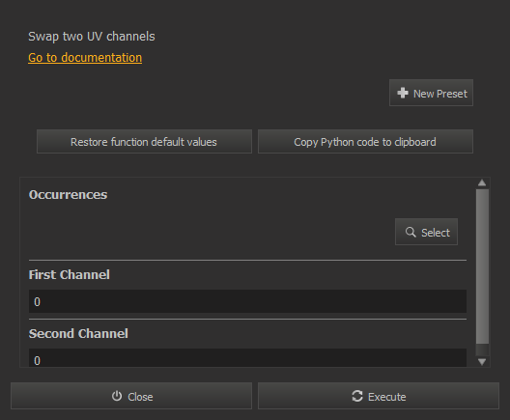The width and height of the screenshot is (510, 420).
Task: Click the scrollbar down arrow
Action: click(x=482, y=361)
